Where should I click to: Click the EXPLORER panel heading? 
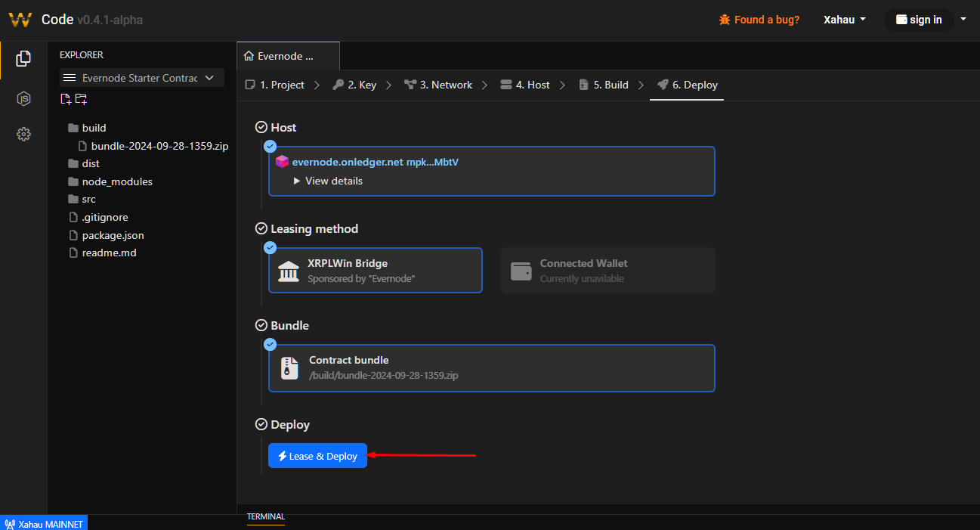pos(82,54)
